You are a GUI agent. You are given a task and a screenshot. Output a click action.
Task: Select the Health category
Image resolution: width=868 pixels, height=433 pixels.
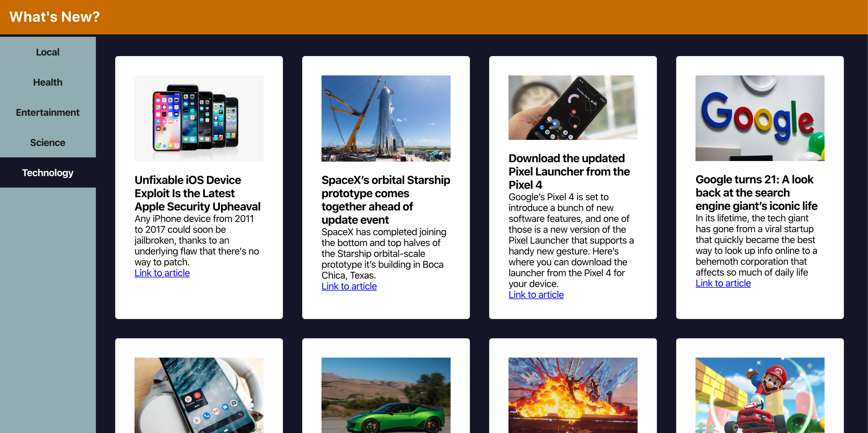coord(48,82)
